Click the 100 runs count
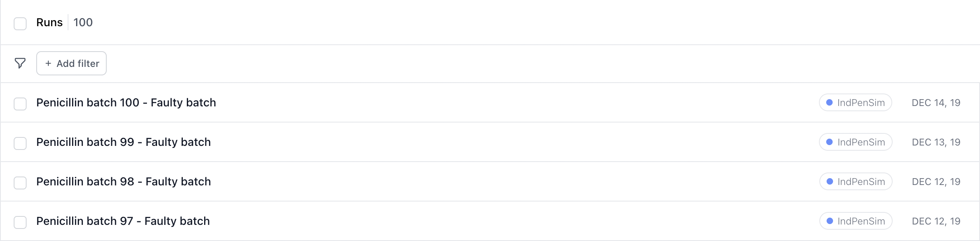980x241 pixels. pos(83,23)
